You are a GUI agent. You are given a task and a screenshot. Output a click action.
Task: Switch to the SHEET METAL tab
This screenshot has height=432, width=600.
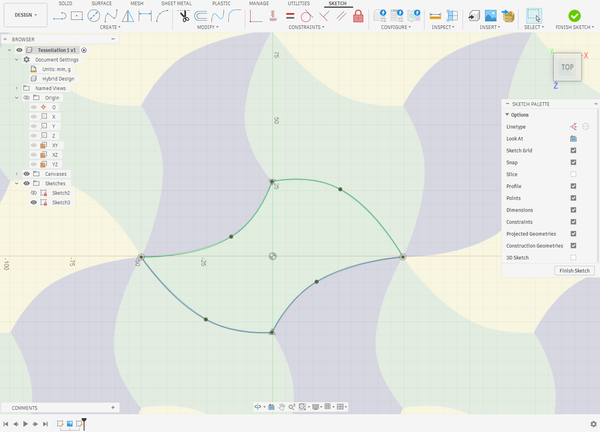tap(176, 3)
